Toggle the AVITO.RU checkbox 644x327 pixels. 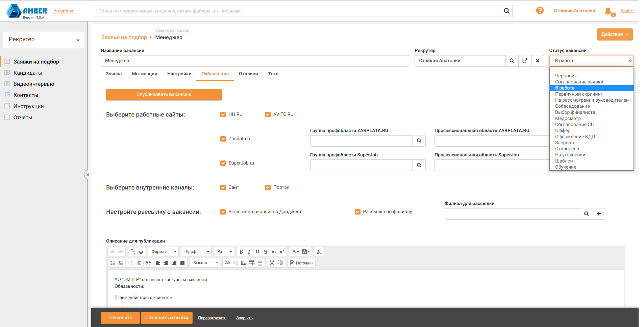pyautogui.click(x=268, y=115)
